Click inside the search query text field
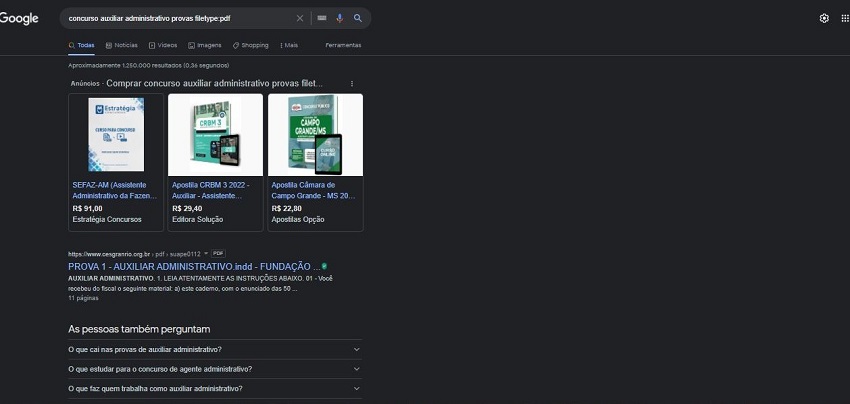 (x=175, y=18)
